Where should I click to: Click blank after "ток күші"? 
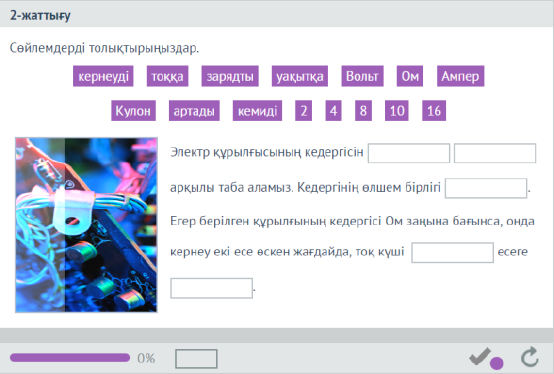pyautogui.click(x=452, y=253)
